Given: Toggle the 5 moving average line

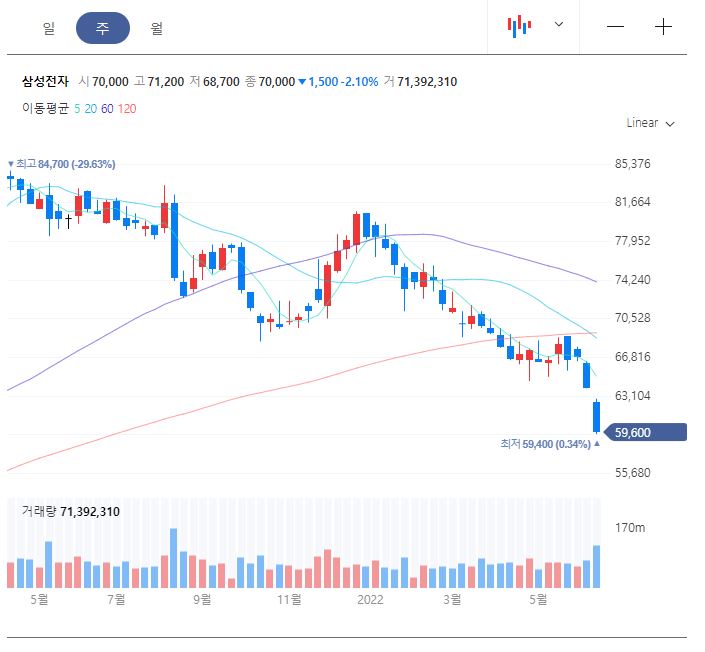Looking at the screenshot, I should pyautogui.click(x=77, y=108).
